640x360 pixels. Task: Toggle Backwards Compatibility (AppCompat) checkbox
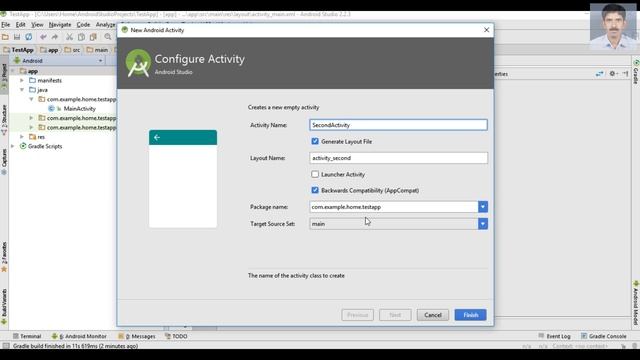point(315,190)
